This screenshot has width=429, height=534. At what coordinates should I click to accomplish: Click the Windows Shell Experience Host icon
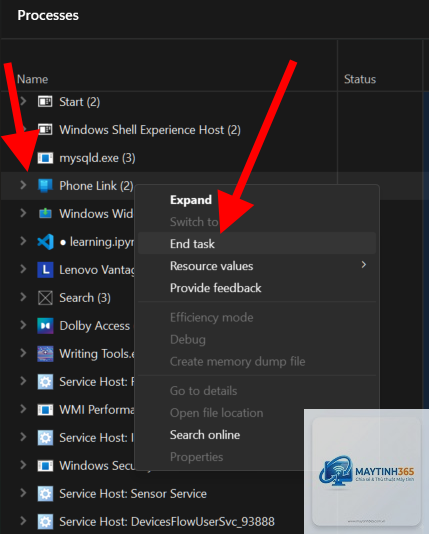(x=45, y=130)
